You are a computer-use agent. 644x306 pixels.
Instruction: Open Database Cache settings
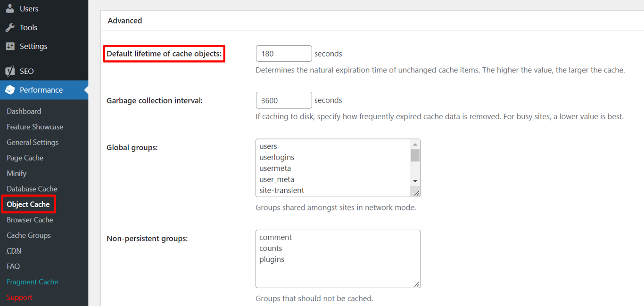pyautogui.click(x=32, y=189)
